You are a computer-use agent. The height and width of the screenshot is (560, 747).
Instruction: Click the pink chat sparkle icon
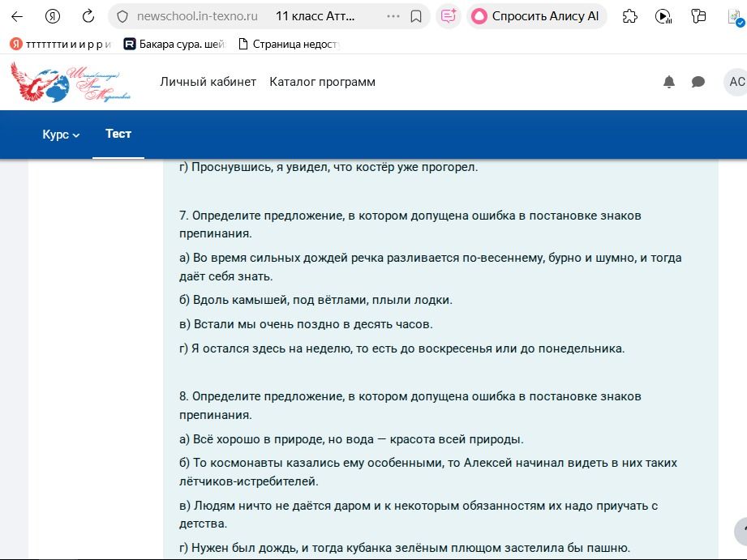point(449,17)
